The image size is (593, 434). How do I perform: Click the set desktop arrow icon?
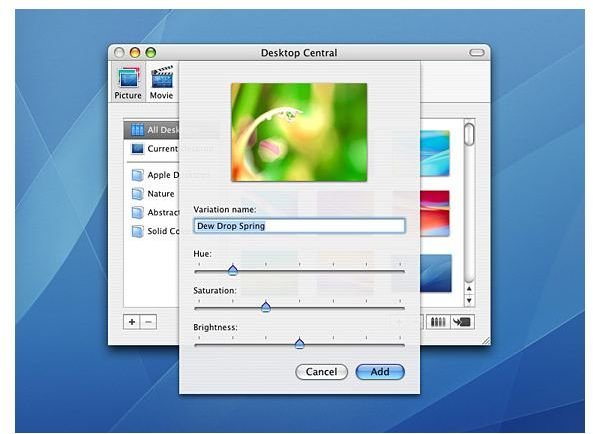[462, 322]
